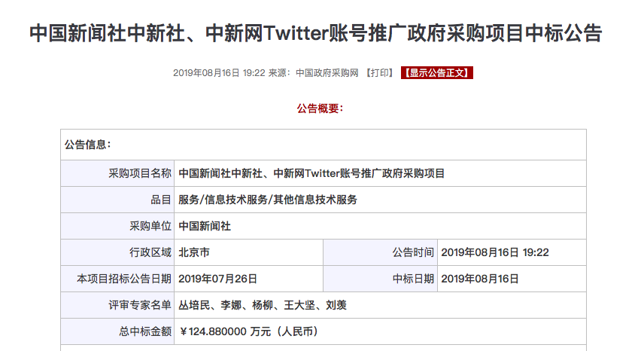Click the 评审专家名单 label cell
644x351 pixels.
117,305
